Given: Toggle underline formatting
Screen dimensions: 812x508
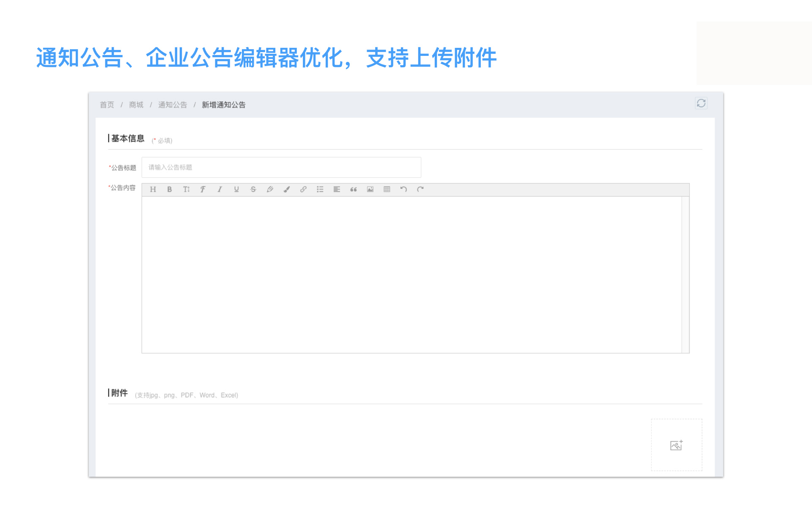Looking at the screenshot, I should coord(236,189).
